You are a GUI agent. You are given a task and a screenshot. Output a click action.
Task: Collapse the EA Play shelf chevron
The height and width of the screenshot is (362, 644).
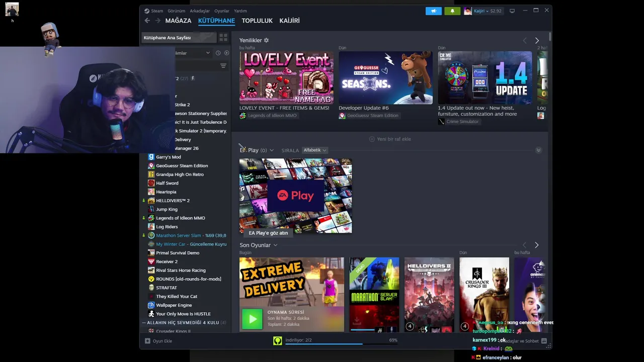pyautogui.click(x=538, y=150)
